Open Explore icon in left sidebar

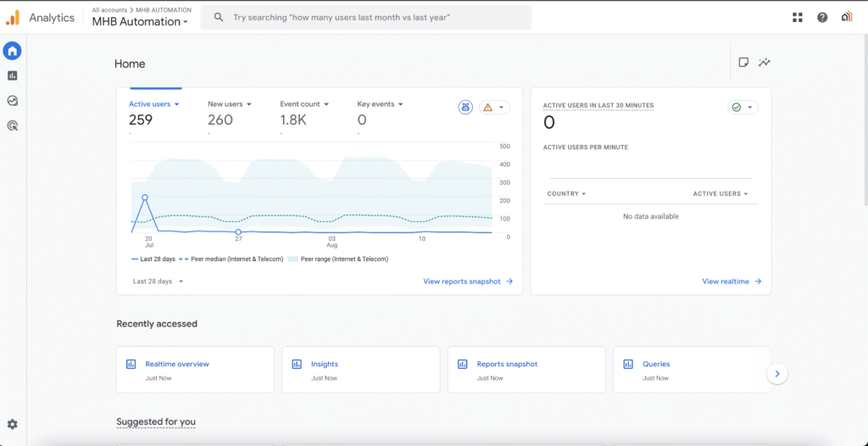tap(12, 101)
